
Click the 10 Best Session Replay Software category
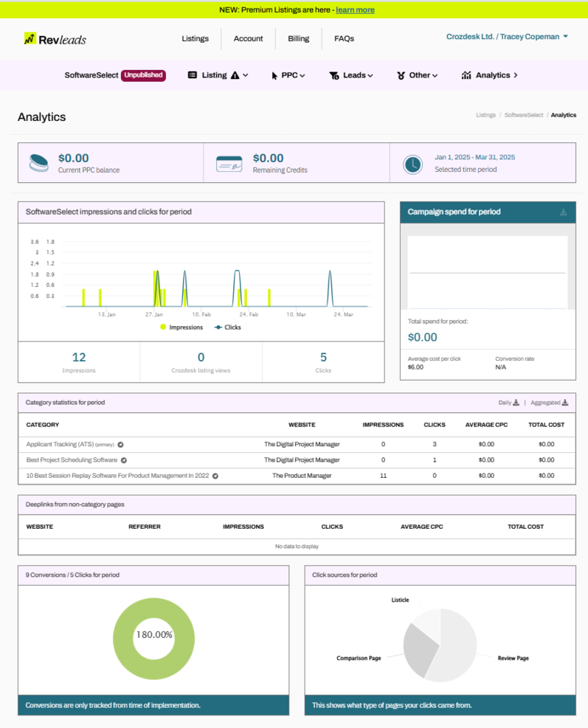pyautogui.click(x=117, y=476)
